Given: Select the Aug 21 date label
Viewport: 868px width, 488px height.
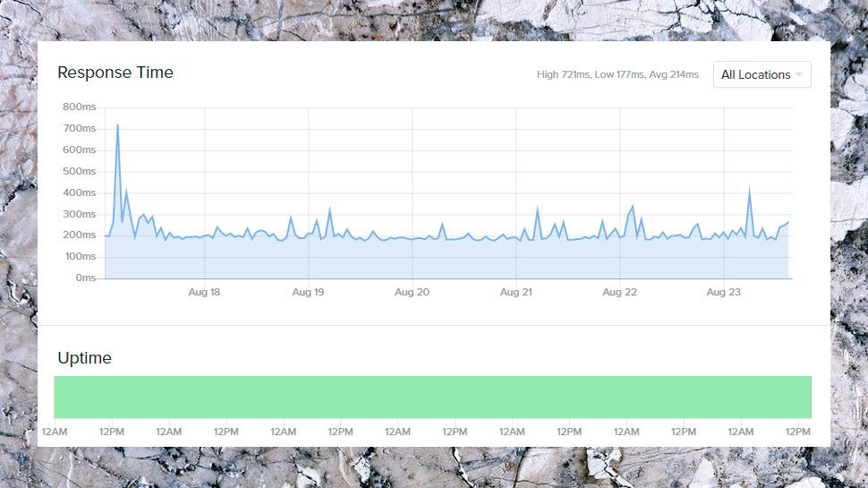Looking at the screenshot, I should [x=516, y=292].
